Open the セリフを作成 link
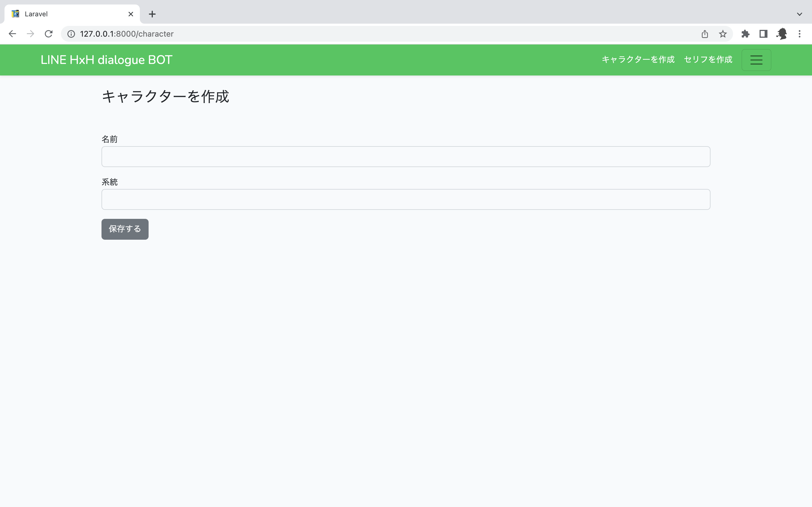The width and height of the screenshot is (812, 507). pyautogui.click(x=708, y=59)
